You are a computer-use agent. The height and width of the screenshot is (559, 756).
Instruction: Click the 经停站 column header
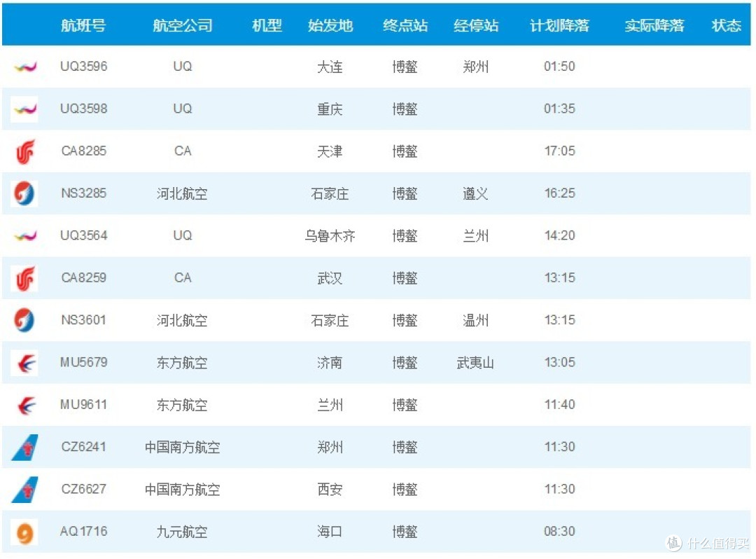point(476,25)
